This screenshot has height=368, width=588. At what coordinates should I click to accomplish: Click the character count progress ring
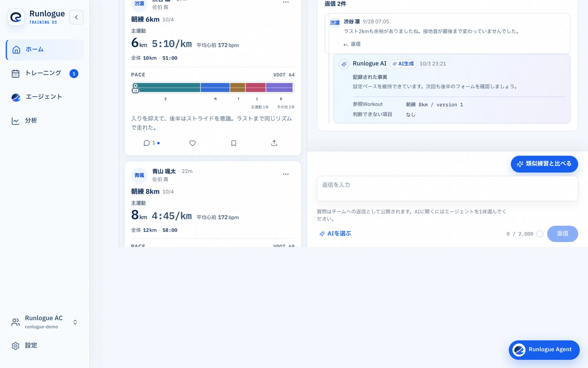(540, 234)
